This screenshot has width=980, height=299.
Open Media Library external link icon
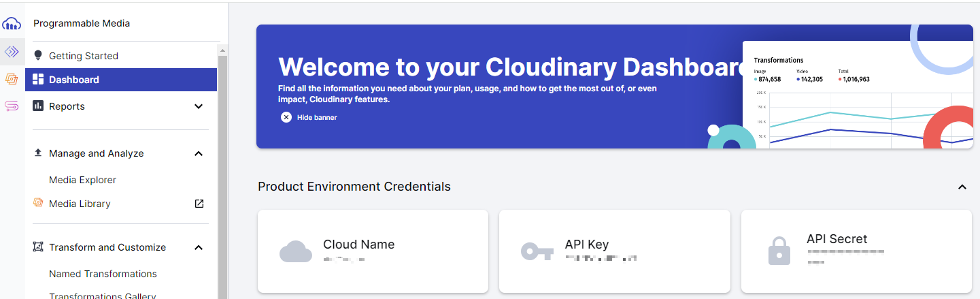pos(199,204)
